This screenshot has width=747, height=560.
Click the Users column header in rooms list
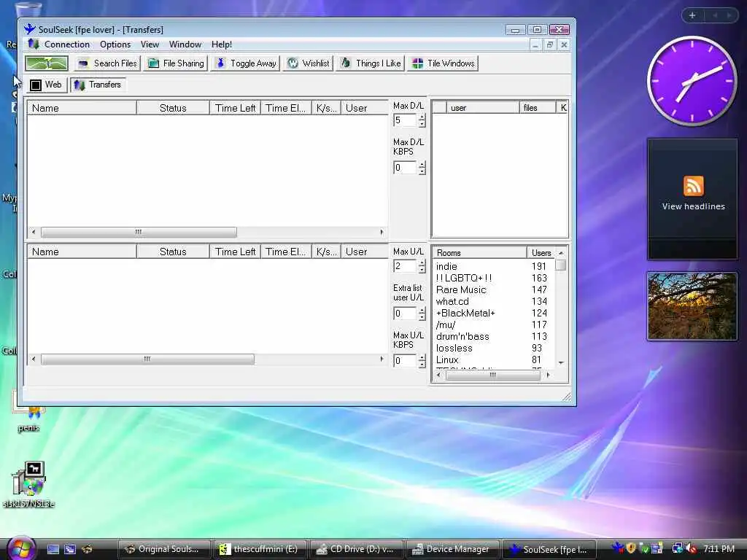(541, 252)
